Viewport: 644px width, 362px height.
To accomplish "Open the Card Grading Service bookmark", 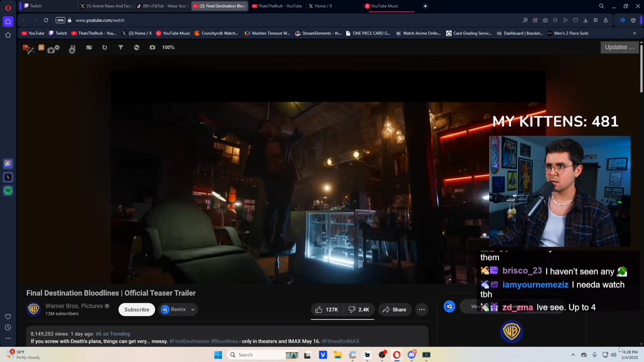I will [469, 33].
